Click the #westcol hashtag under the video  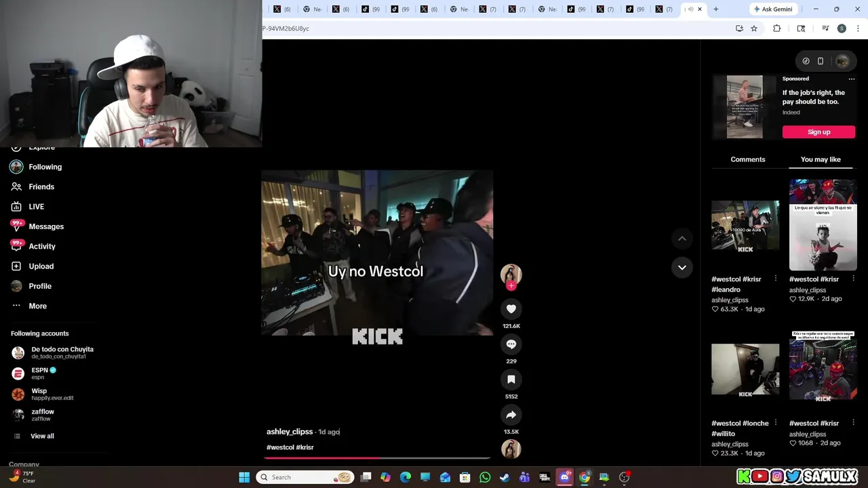click(280, 447)
